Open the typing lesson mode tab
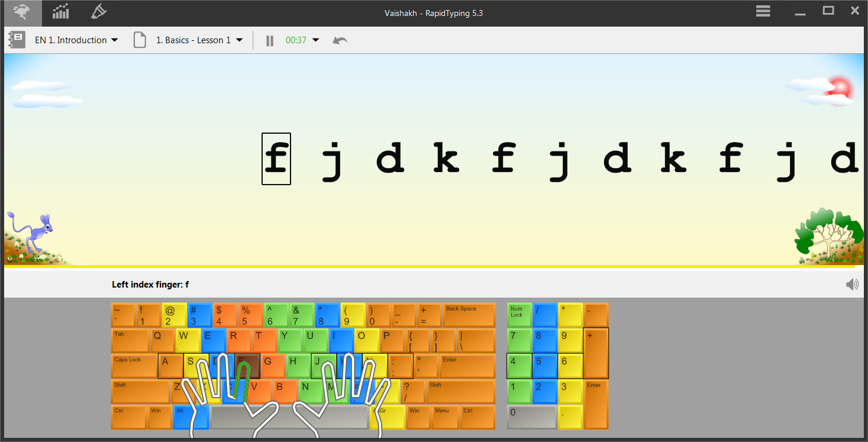Viewport: 868px width, 442px height. tap(21, 12)
